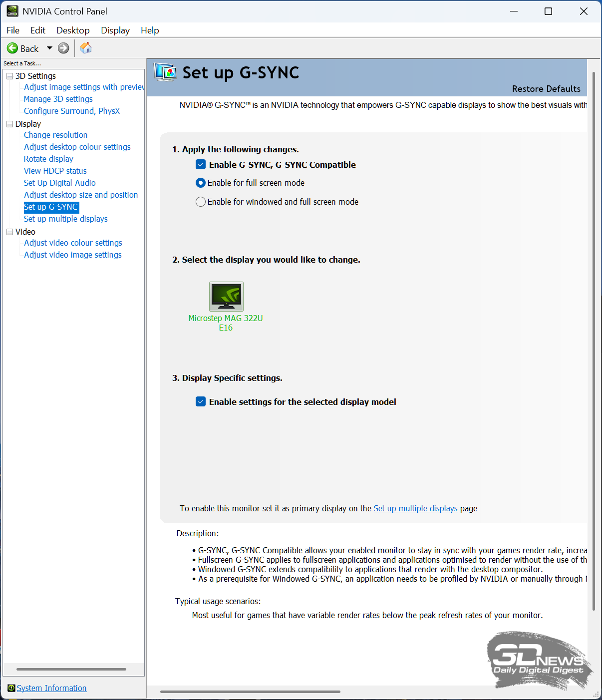The height and width of the screenshot is (700, 602).
Task: Open the Back button history dropdown arrow
Action: tap(49, 48)
